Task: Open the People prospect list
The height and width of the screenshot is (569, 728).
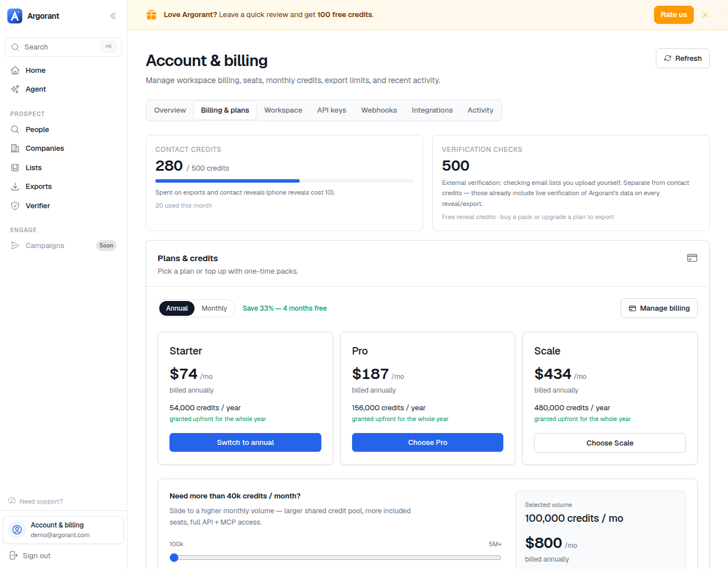Action: (x=64, y=130)
